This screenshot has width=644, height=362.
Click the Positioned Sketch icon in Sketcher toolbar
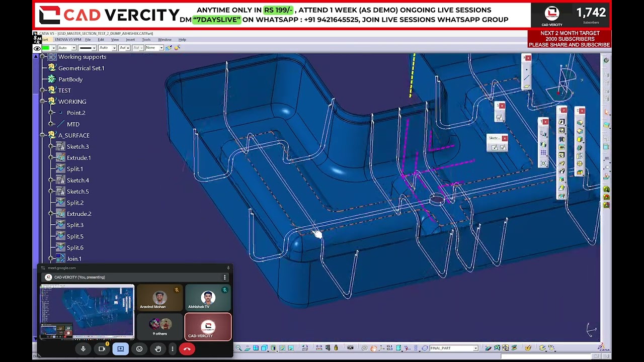(503, 147)
